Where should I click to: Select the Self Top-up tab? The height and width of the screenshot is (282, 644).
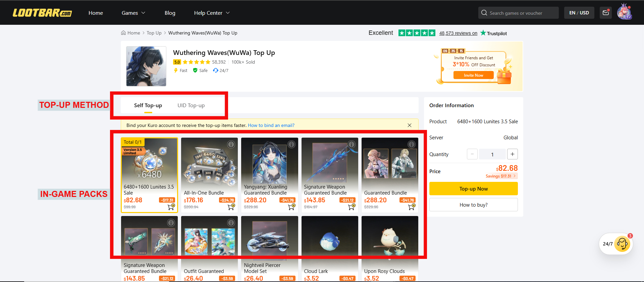pos(148,105)
